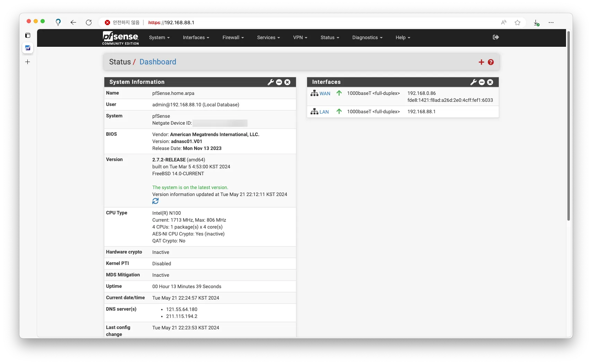This screenshot has width=592, height=364.
Task: Open the VPN dropdown menu
Action: click(x=300, y=38)
